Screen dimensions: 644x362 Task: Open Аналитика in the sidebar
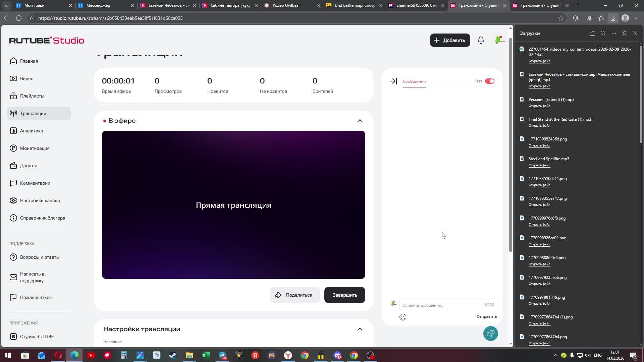pyautogui.click(x=32, y=131)
